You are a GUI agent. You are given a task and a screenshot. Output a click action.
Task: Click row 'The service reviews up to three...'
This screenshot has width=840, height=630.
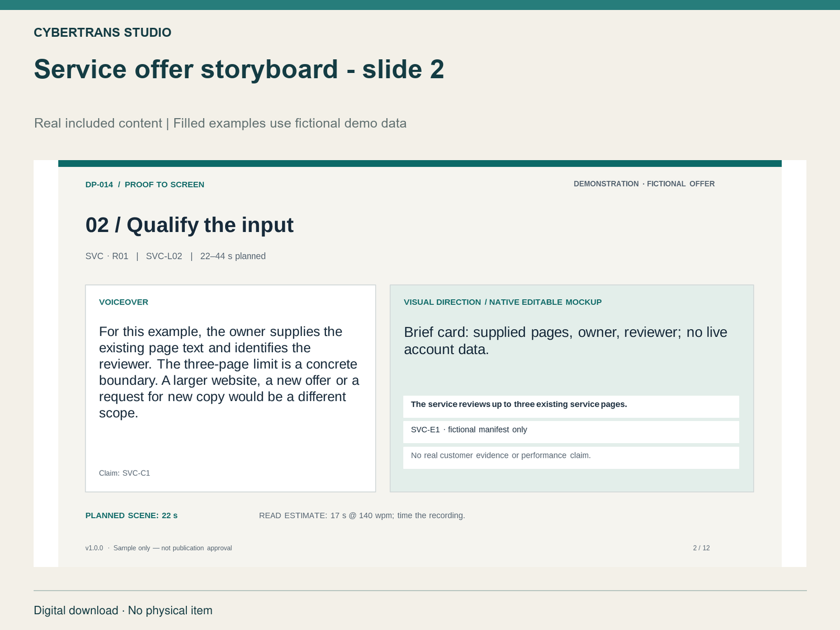pos(571,407)
